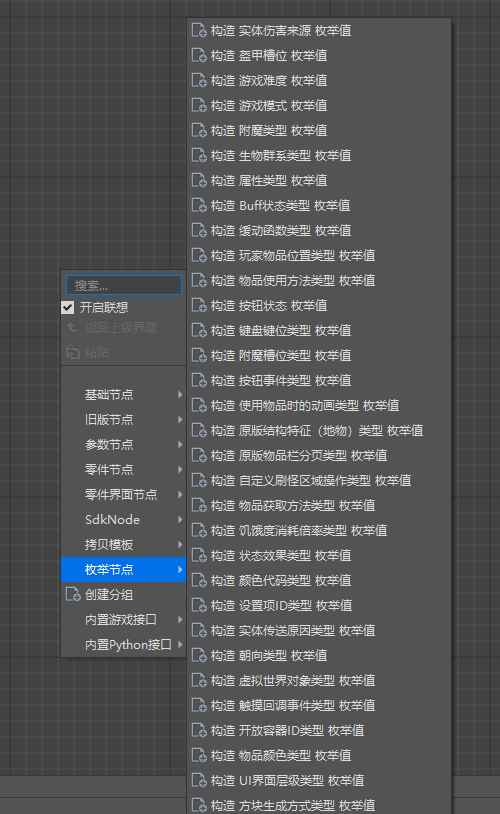Click node icon beside 构造 游戏模式 枚举值
The width and height of the screenshot is (500, 814).
[x=199, y=105]
